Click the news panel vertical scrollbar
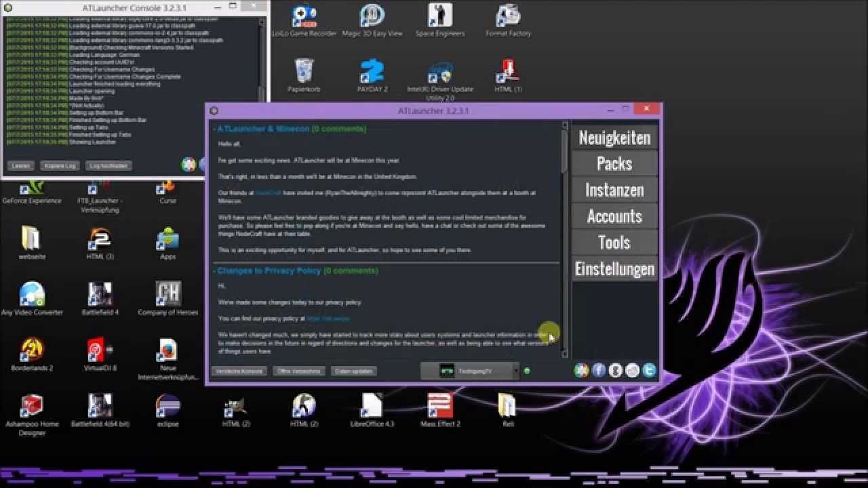Image resolution: width=868 pixels, height=488 pixels. tap(565, 152)
